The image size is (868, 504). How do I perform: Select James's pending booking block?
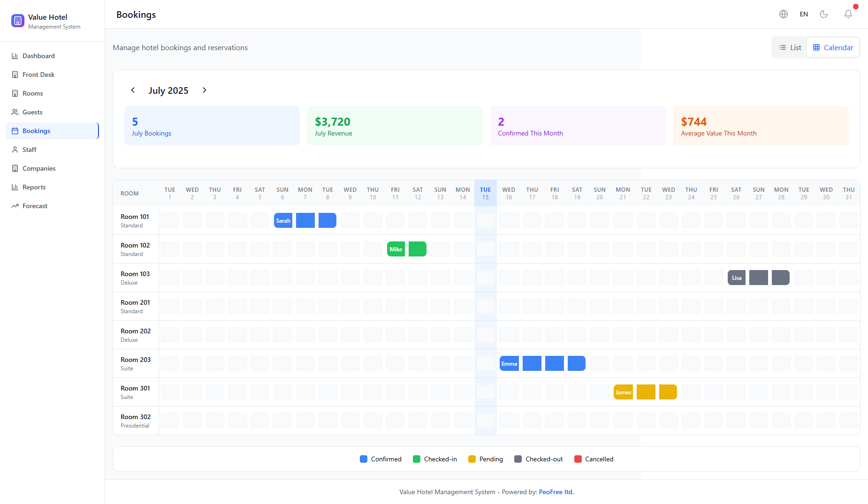click(623, 392)
